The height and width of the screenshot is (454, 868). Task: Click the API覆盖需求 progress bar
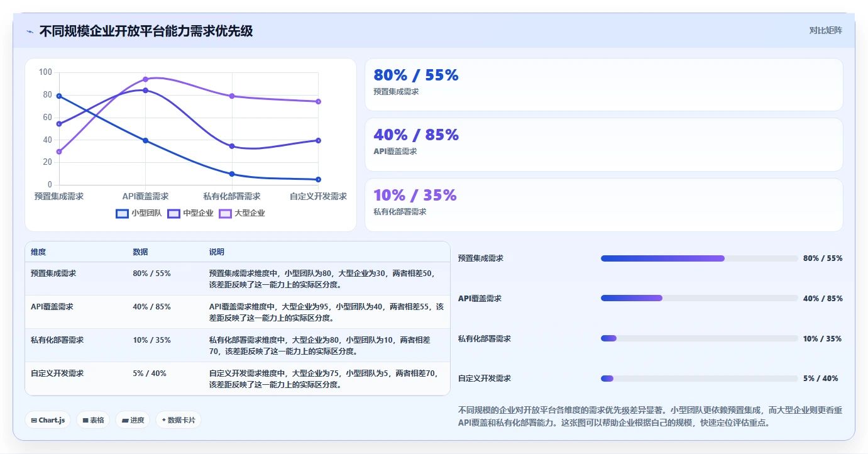pos(699,298)
